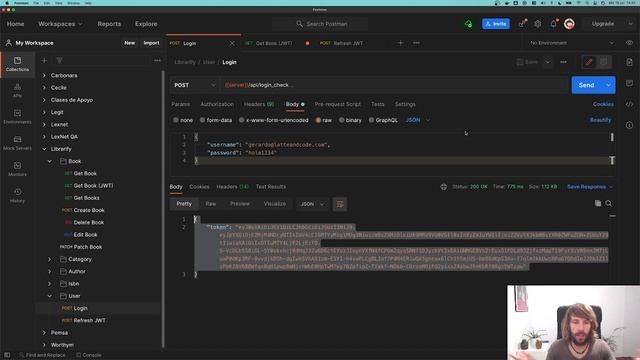Click the environment quick look eye icon
This screenshot has width=640, height=360.
click(629, 43)
